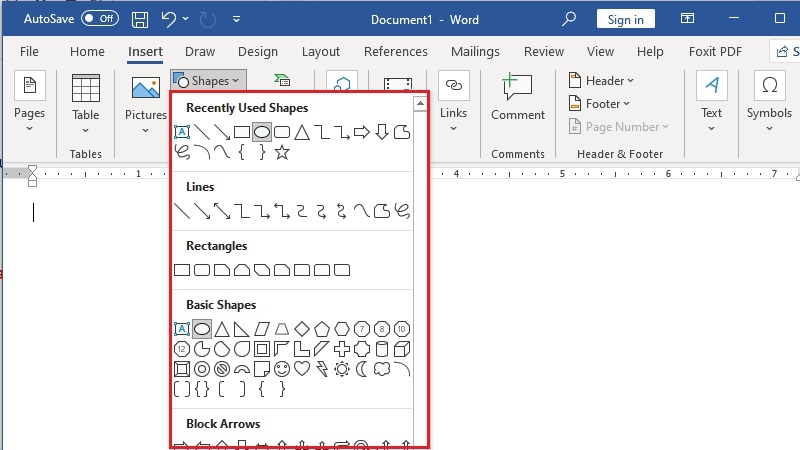The height and width of the screenshot is (450, 800).
Task: Save the document with the floppy disk icon
Action: [x=140, y=19]
